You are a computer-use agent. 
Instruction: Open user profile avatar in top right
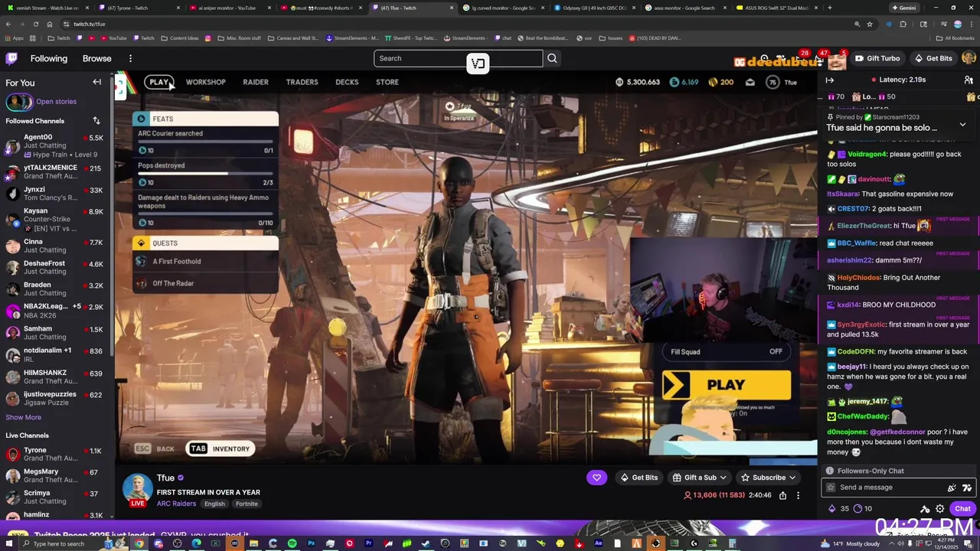click(x=969, y=58)
